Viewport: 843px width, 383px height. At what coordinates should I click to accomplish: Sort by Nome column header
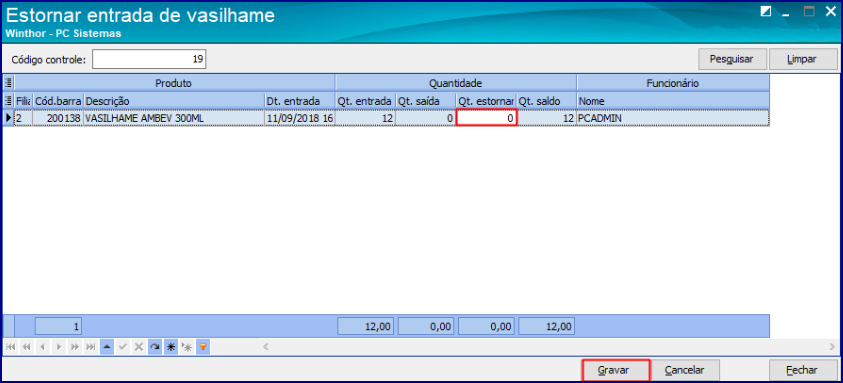click(x=673, y=101)
